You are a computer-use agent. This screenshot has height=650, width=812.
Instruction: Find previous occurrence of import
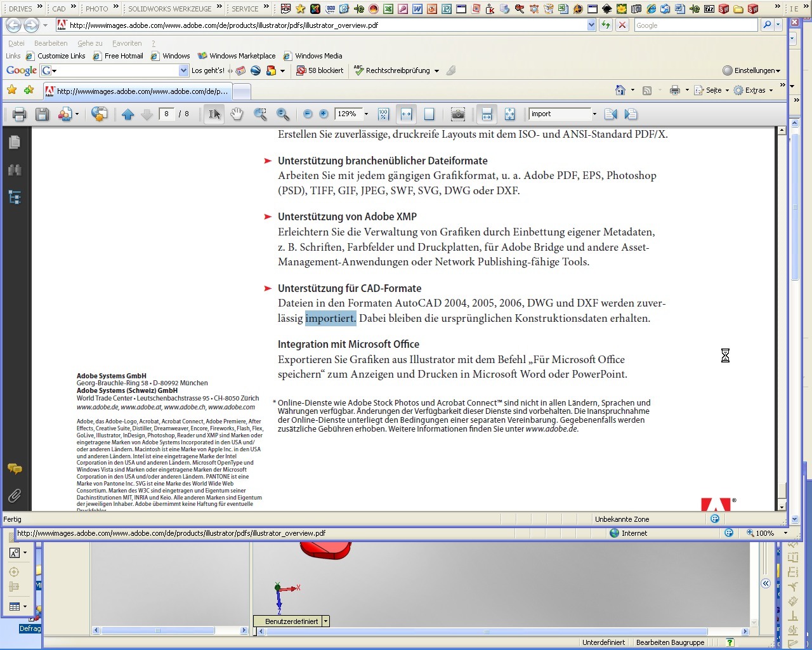pyautogui.click(x=610, y=114)
